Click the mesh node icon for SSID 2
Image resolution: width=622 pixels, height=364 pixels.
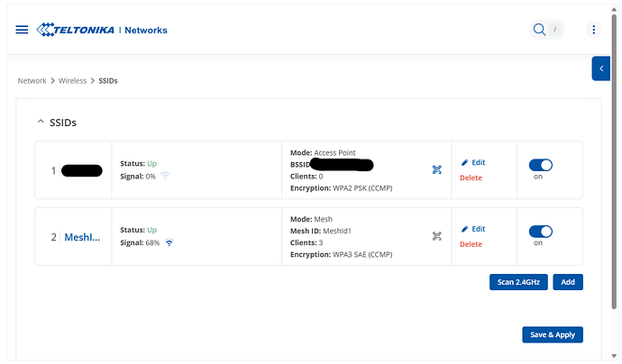coord(436,236)
